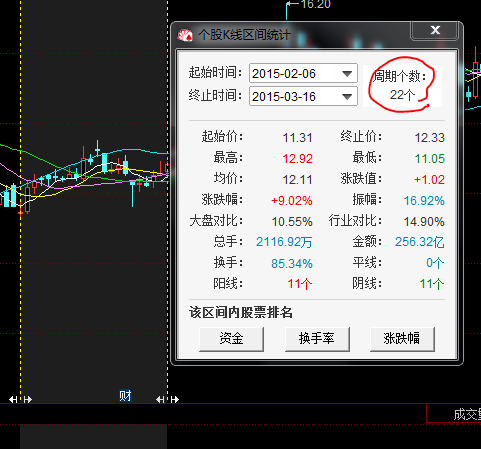Image resolution: width=481 pixels, height=449 pixels.
Task: Click the right-arrow handle at the range start line
Action: [x=28, y=399]
